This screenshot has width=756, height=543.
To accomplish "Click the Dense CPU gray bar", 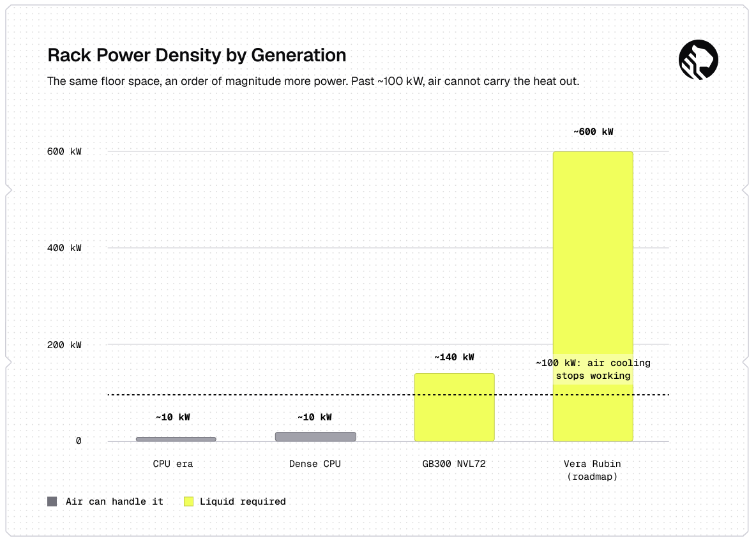I will click(315, 436).
